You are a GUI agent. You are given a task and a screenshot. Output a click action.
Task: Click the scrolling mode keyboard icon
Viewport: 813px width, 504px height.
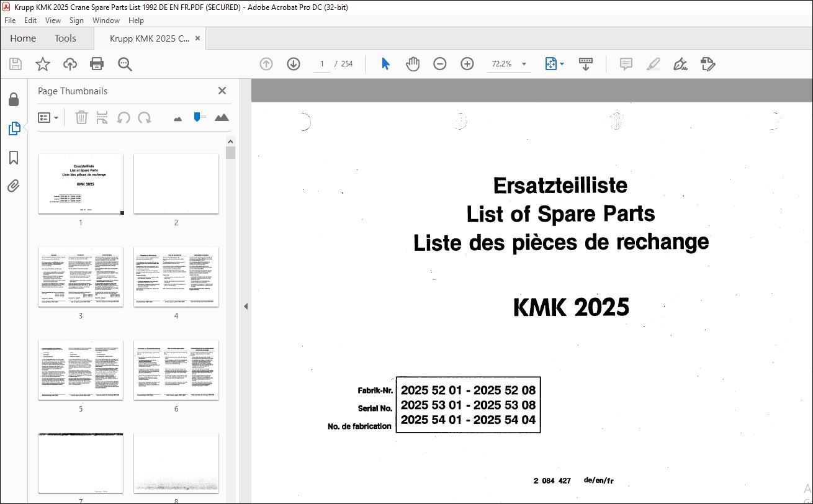click(x=586, y=64)
